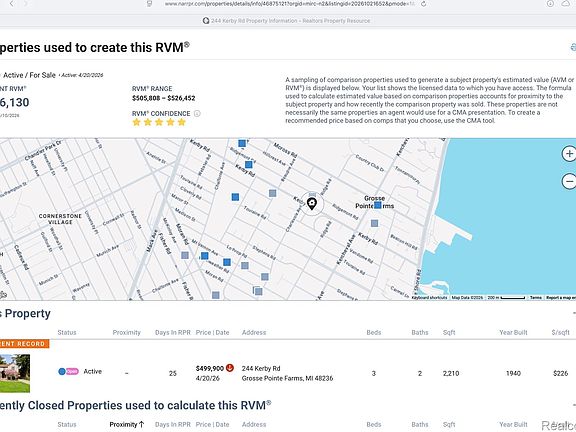Zoom in on the map with plus button

point(569,154)
